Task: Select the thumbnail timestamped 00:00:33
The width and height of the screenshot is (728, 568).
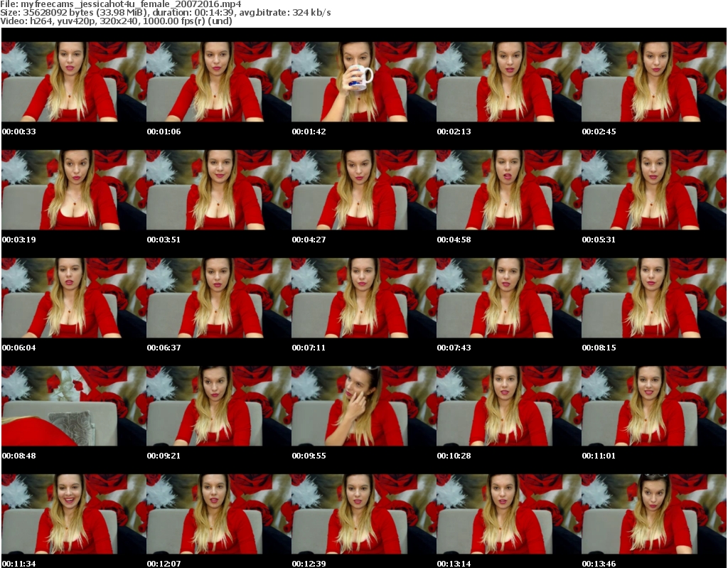Action: (74, 82)
